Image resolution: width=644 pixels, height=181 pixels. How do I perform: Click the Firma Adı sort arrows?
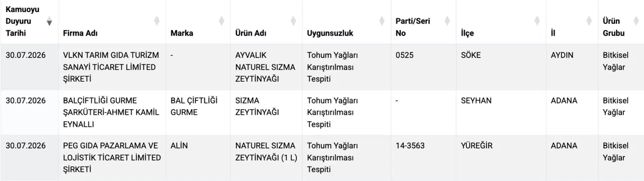pyautogui.click(x=156, y=21)
